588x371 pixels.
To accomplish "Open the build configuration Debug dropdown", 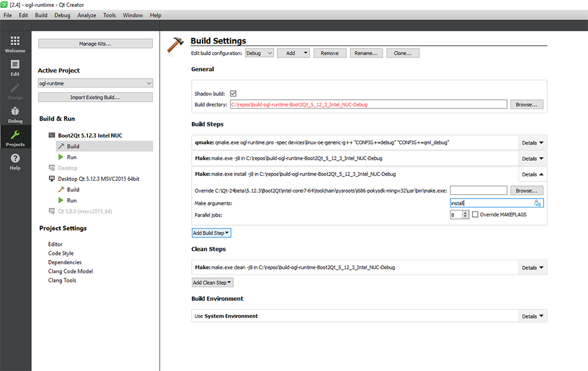I will 260,53.
